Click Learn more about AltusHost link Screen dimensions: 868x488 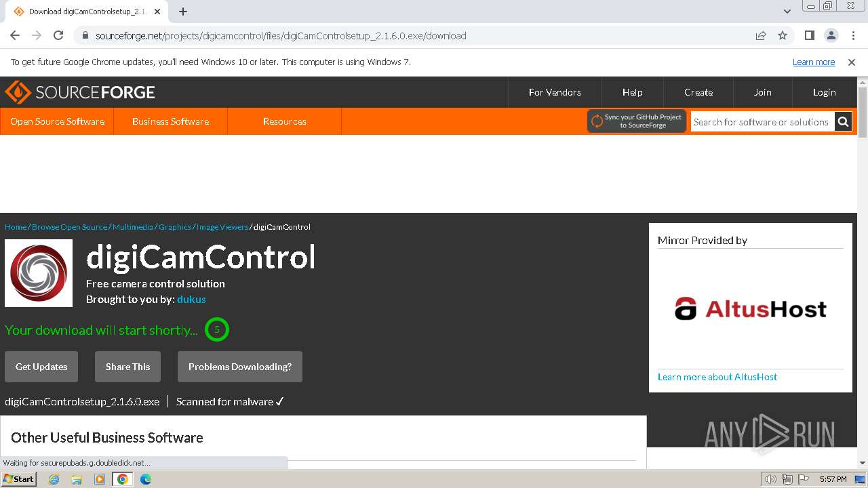(717, 377)
